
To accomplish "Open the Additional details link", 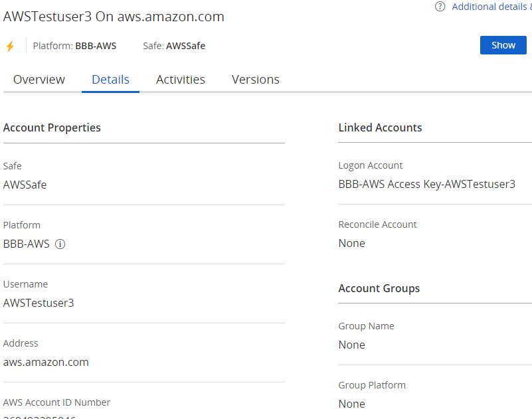I will coord(491,7).
